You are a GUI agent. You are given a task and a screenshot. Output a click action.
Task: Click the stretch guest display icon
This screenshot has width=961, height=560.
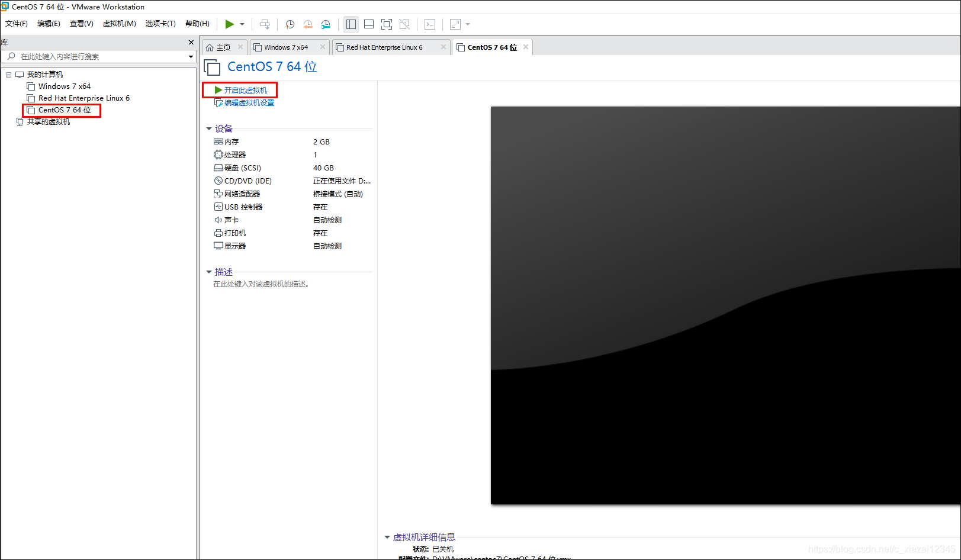[x=455, y=24]
